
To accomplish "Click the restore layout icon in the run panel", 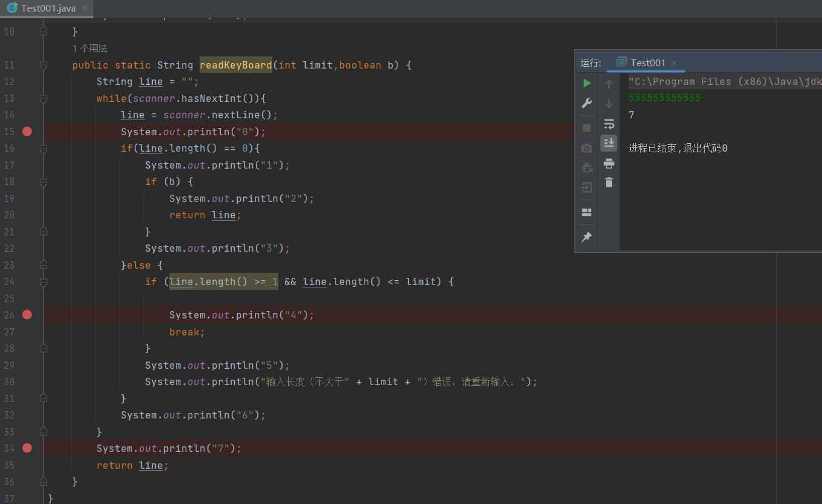I will click(x=587, y=212).
